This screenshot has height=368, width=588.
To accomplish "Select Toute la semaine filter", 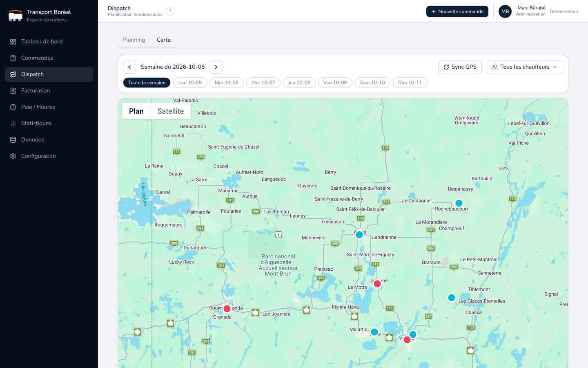I will point(147,83).
